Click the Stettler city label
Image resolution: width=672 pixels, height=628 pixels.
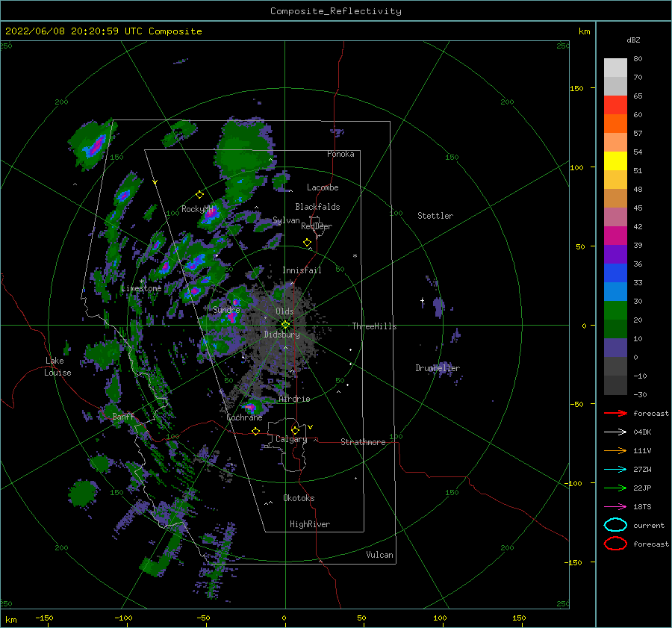pos(435,216)
